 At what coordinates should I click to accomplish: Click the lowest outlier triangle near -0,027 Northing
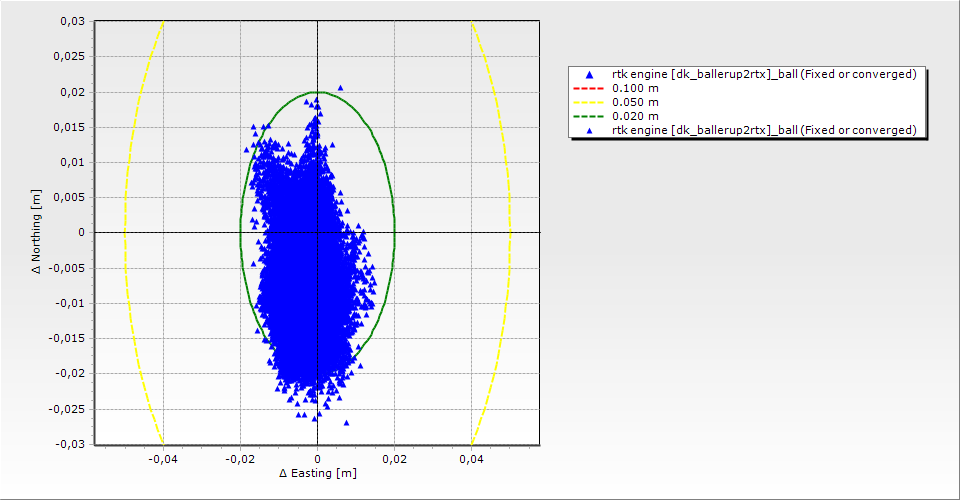pos(347,422)
